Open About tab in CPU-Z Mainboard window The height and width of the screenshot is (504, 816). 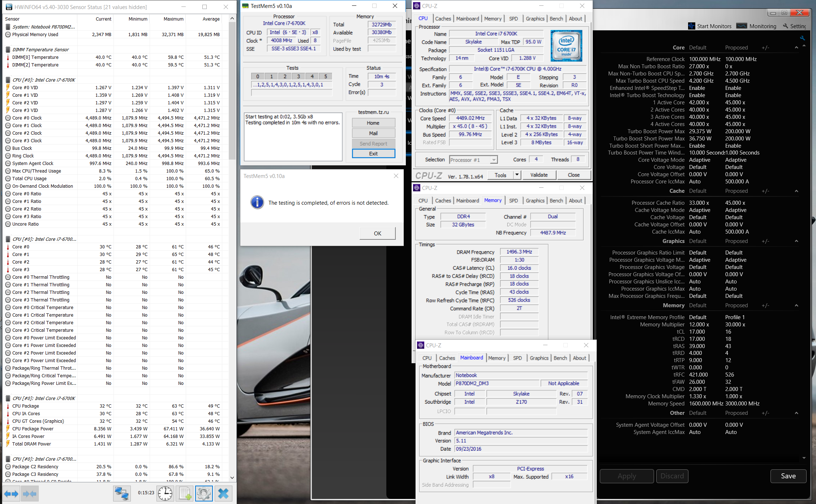tap(579, 358)
